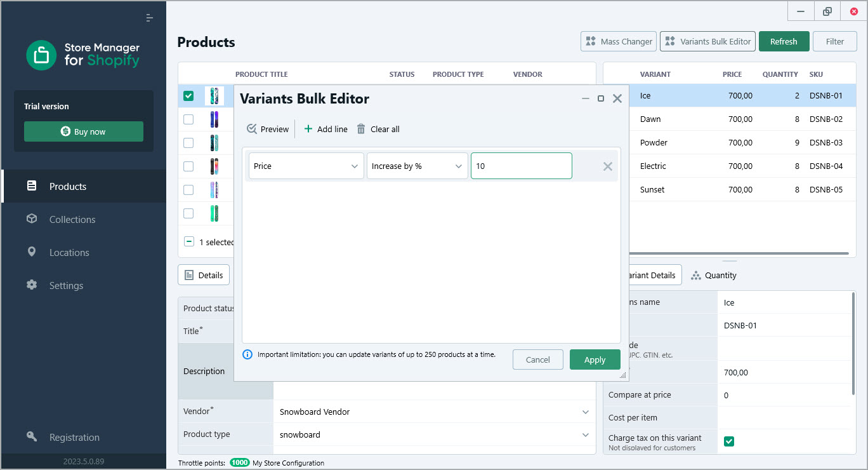Click the Buy now button
Screen dimensions: 868x470
point(84,131)
